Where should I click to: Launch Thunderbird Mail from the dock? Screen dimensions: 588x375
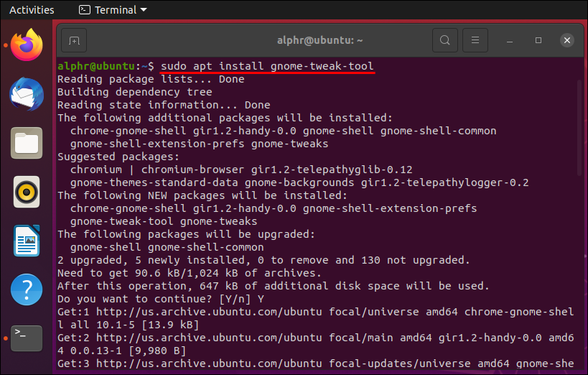coord(27,93)
